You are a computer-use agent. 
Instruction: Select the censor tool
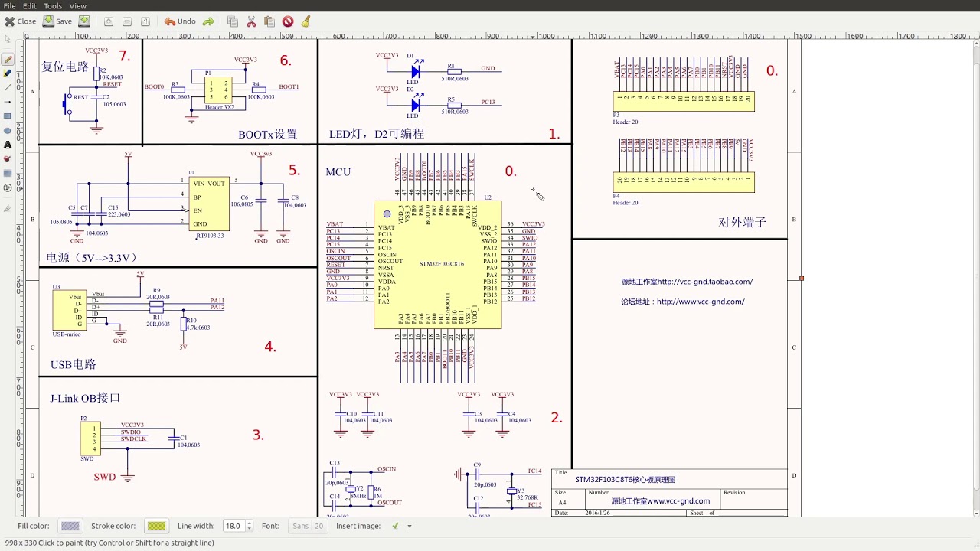(x=8, y=159)
